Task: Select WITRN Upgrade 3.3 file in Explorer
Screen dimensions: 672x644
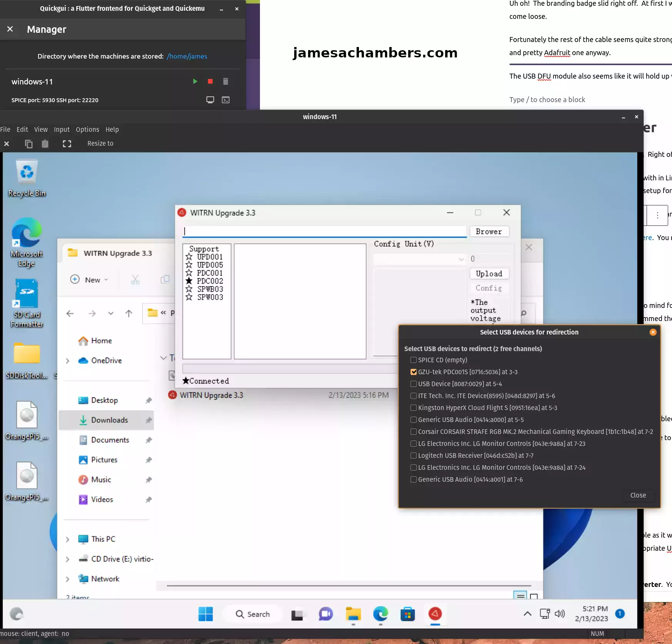Action: click(211, 395)
